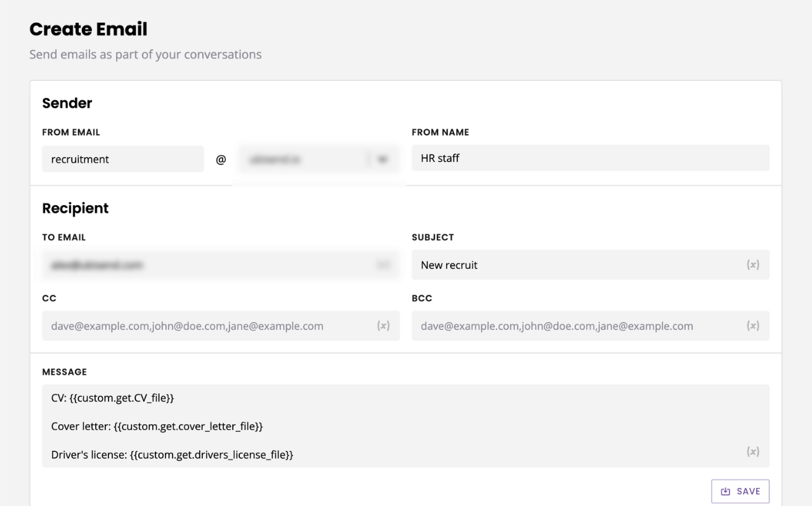
Task: Click the Cover letter line in message
Action: 157,426
